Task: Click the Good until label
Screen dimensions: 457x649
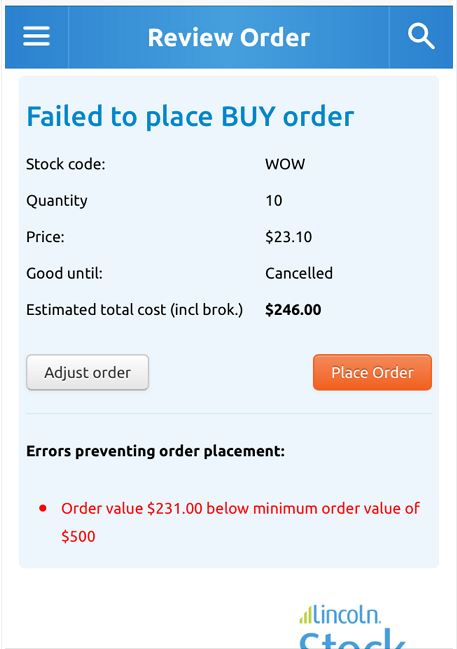Action: coord(64,273)
